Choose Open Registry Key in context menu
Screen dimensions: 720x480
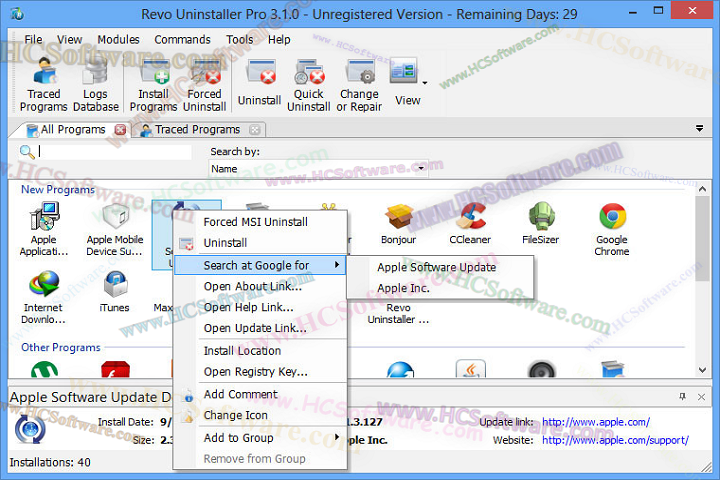click(x=260, y=371)
